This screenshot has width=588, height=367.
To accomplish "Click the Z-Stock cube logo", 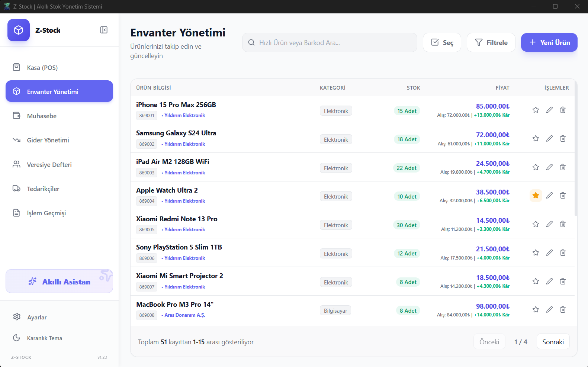I will point(19,30).
